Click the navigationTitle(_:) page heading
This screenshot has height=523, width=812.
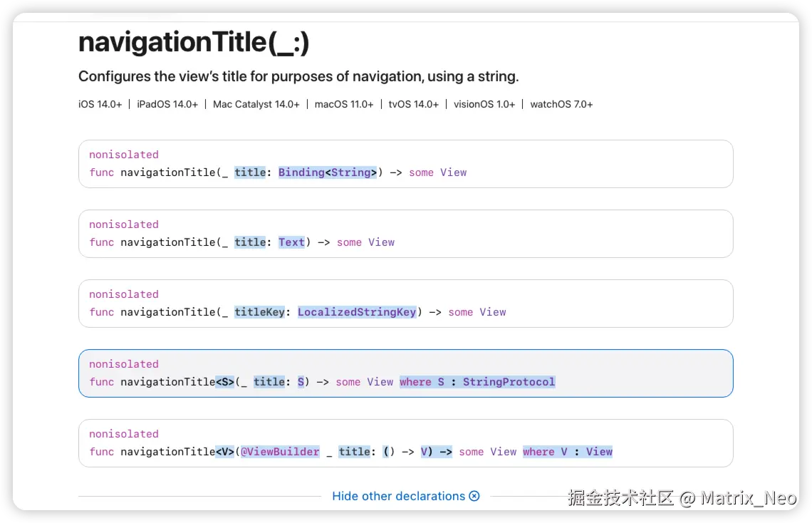pos(194,43)
